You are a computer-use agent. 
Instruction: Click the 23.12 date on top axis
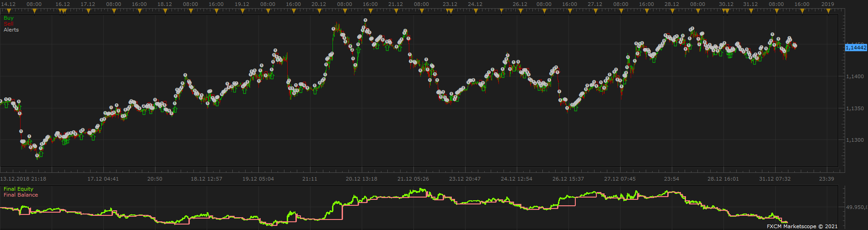pos(450,4)
